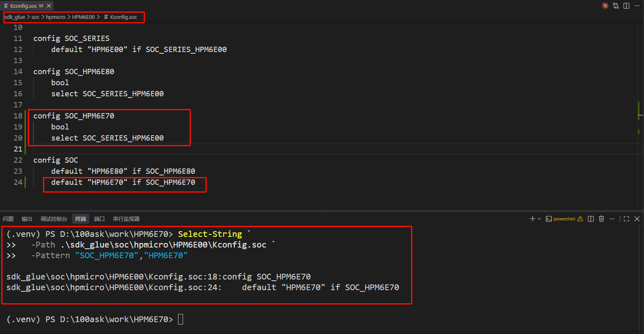This screenshot has height=334, width=644.
Task: Open changes via source control compare icon
Action: [616, 6]
